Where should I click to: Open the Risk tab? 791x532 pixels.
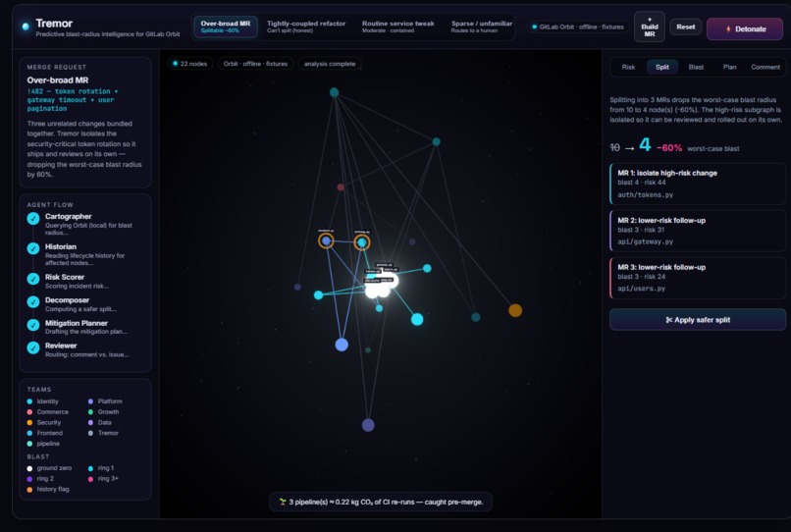pyautogui.click(x=628, y=67)
